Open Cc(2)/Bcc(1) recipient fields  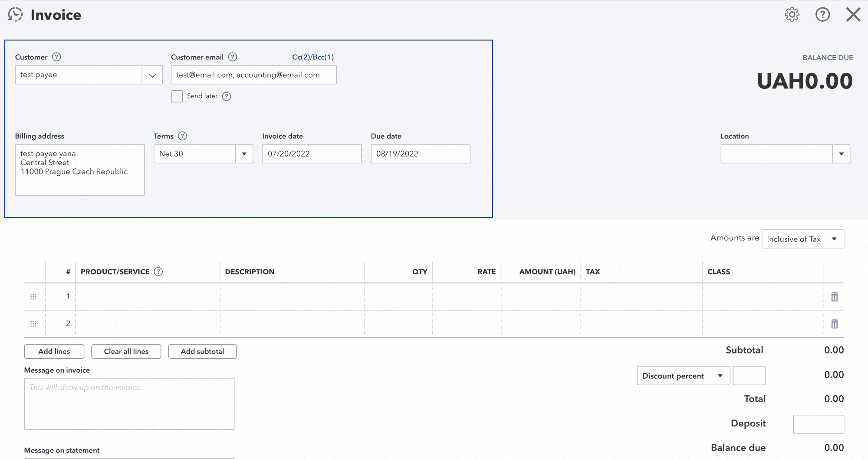click(x=313, y=57)
